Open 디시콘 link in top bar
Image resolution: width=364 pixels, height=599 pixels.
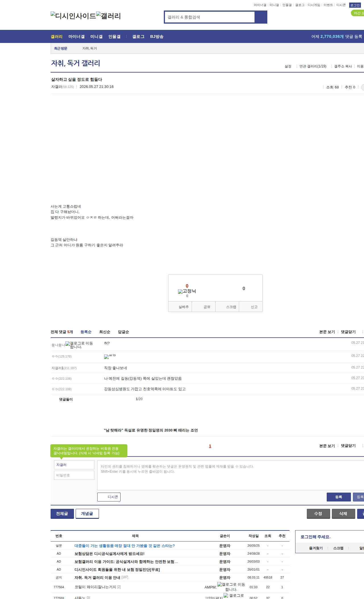point(341,5)
